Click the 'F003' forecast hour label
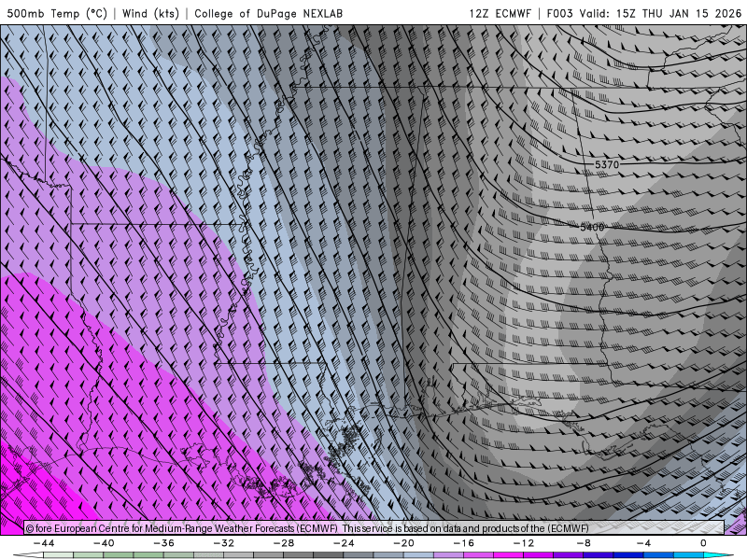 [x=559, y=13]
